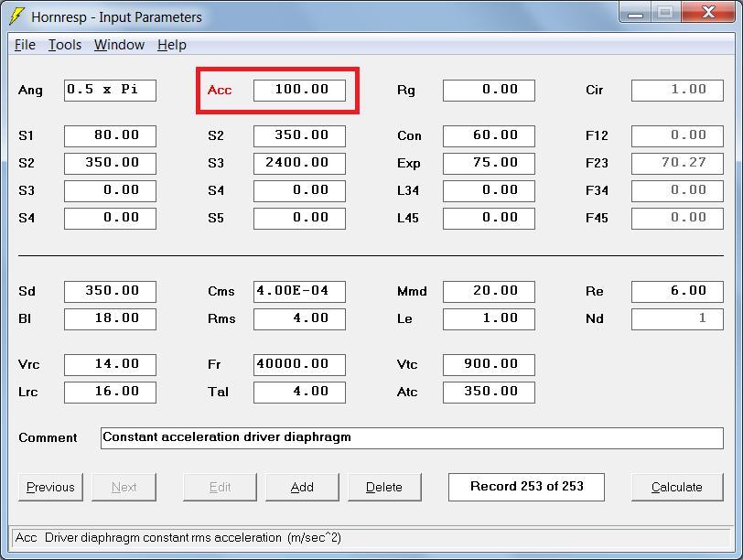This screenshot has height=560, width=743.
Task: Click the red Acc label
Action: point(220,90)
